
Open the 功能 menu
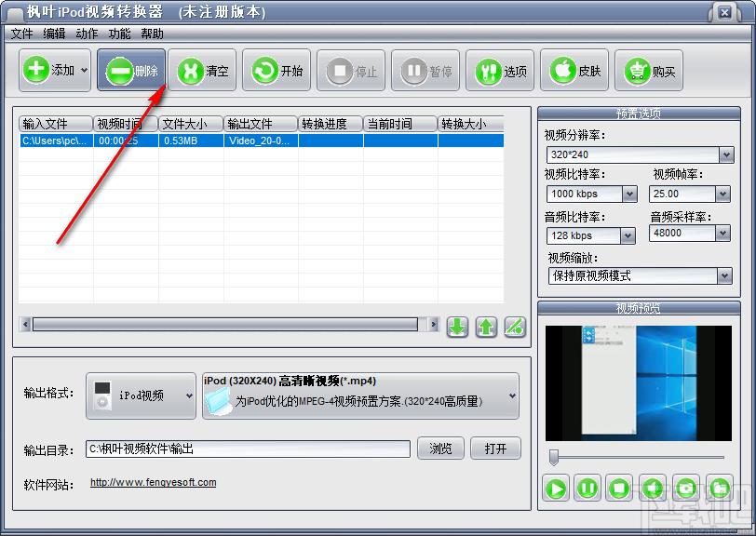(119, 33)
